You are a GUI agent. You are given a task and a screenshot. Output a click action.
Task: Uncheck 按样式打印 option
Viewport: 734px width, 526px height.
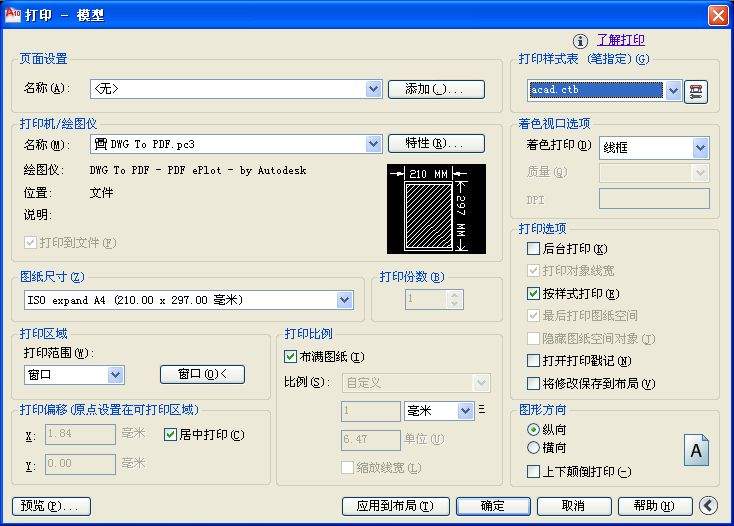coord(533,293)
